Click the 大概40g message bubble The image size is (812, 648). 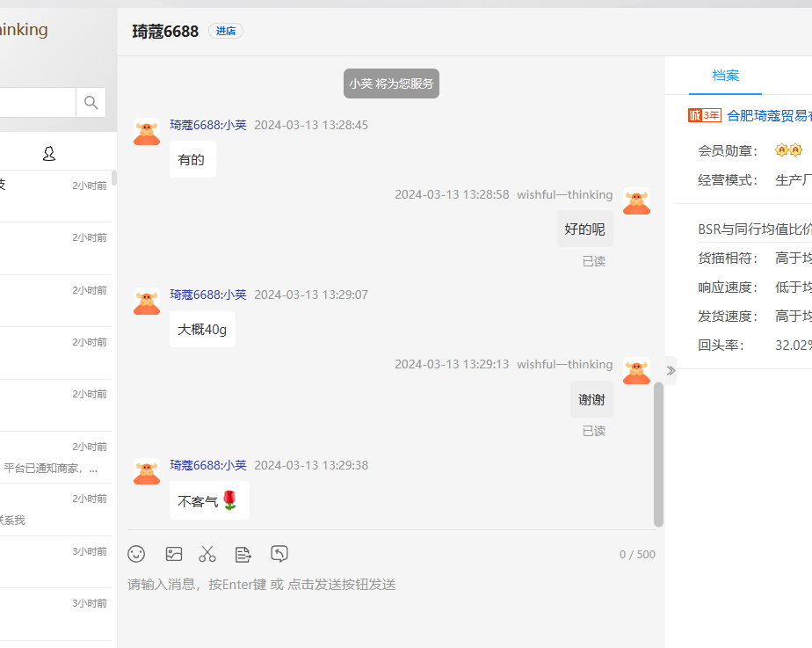(202, 329)
